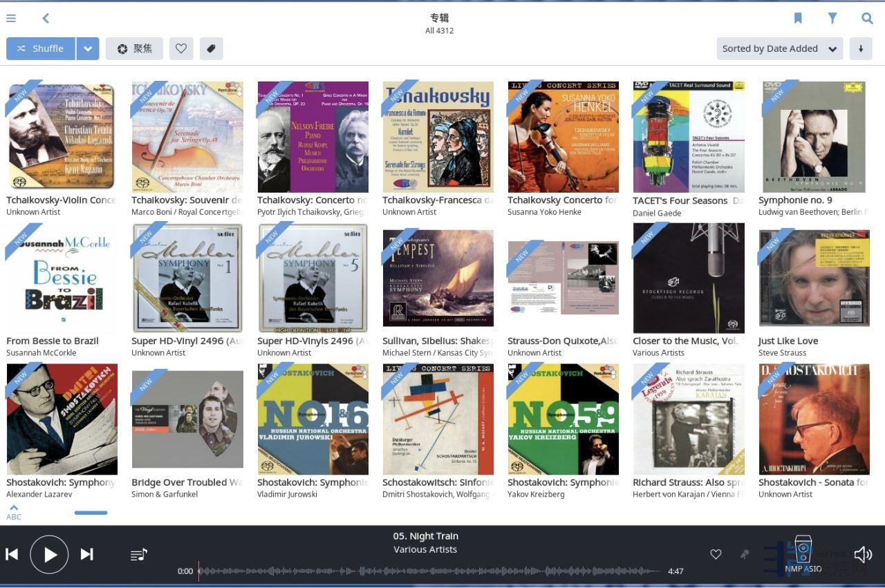Open the hamburger navigation menu
885x588 pixels.
point(11,19)
